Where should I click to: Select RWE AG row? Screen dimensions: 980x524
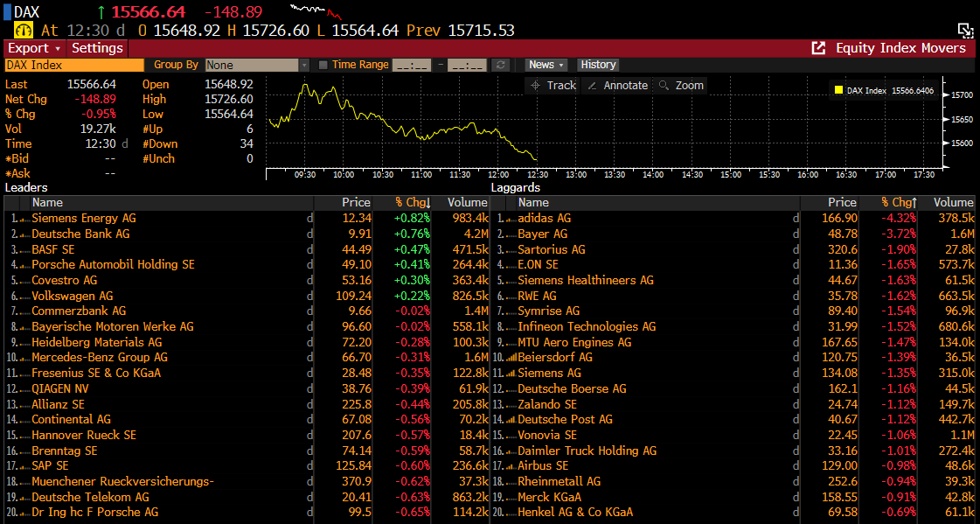point(733,296)
